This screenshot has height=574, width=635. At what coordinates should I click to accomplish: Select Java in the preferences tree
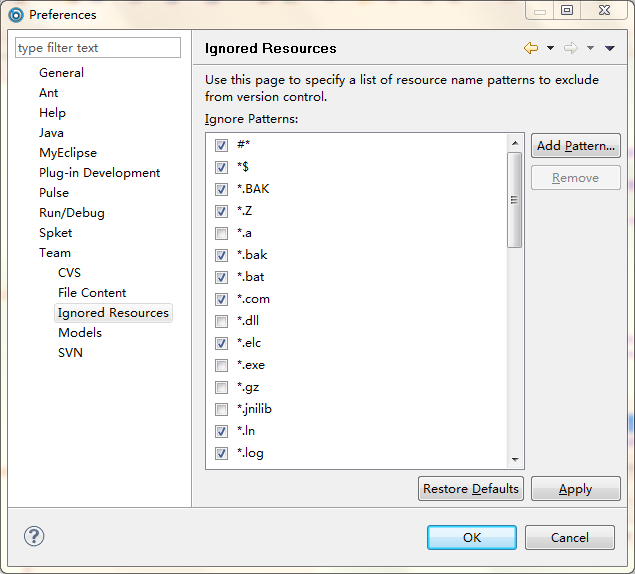51,133
